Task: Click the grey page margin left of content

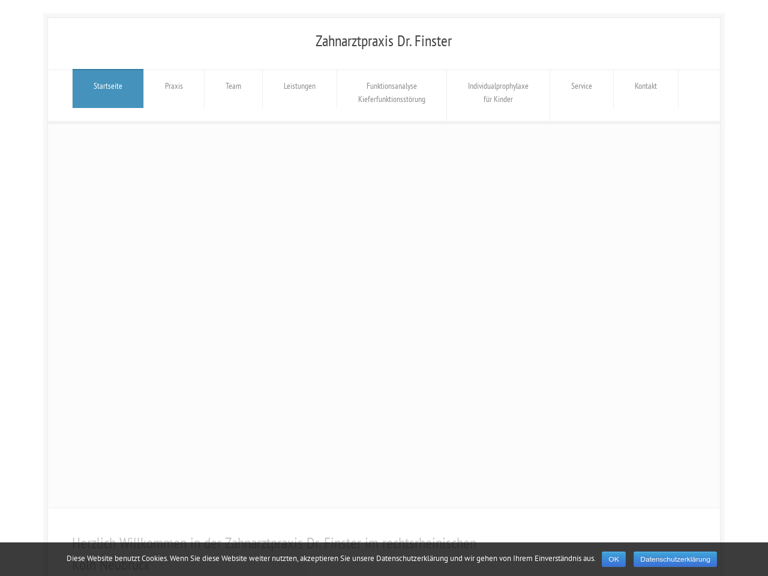Action: point(20,300)
